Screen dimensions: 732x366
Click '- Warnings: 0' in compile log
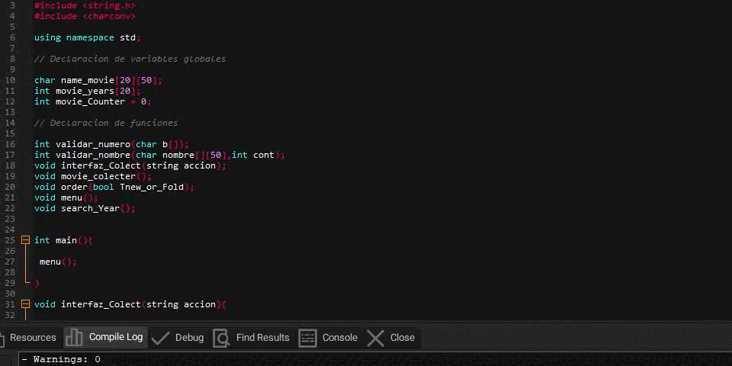coord(61,359)
